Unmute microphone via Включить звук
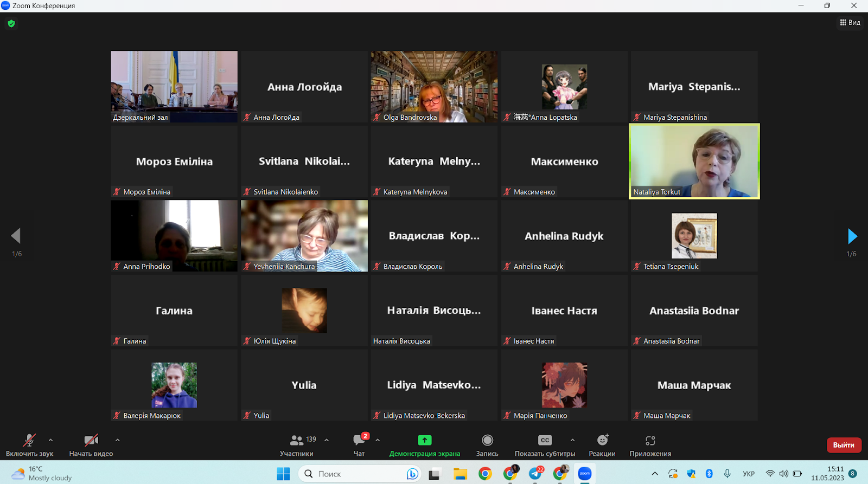Viewport: 868px width, 484px height. [x=29, y=444]
